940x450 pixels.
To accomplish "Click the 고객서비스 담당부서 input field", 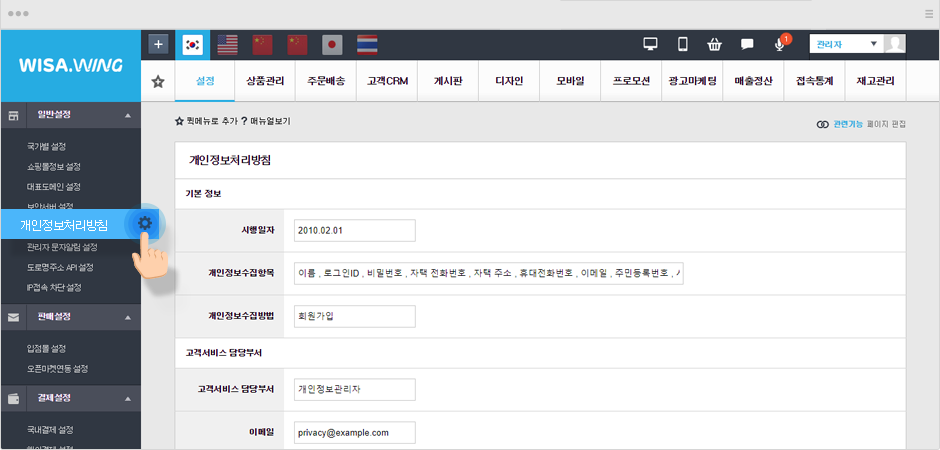I will [355, 389].
